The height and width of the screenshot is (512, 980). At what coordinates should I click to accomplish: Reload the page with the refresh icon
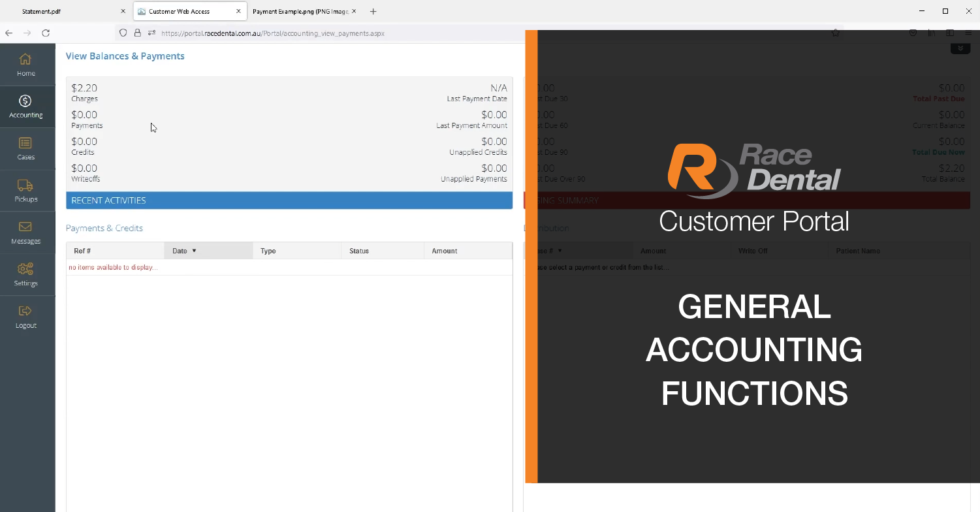pyautogui.click(x=46, y=33)
